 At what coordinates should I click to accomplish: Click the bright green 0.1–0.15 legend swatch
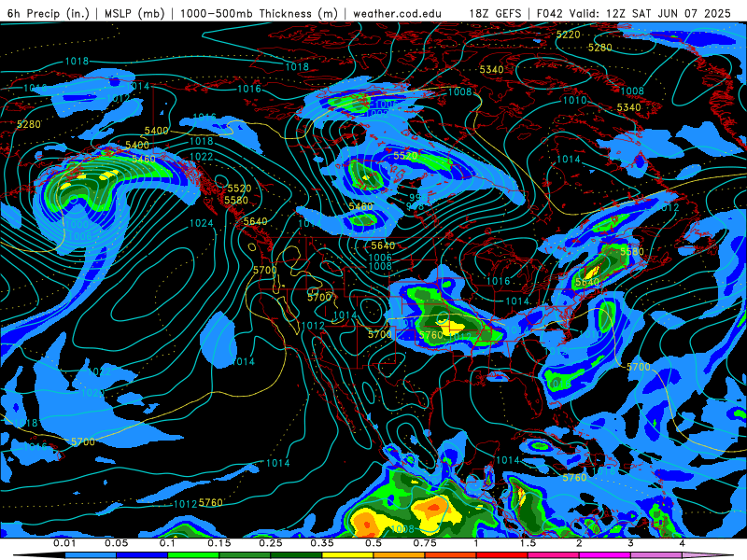pos(193,555)
